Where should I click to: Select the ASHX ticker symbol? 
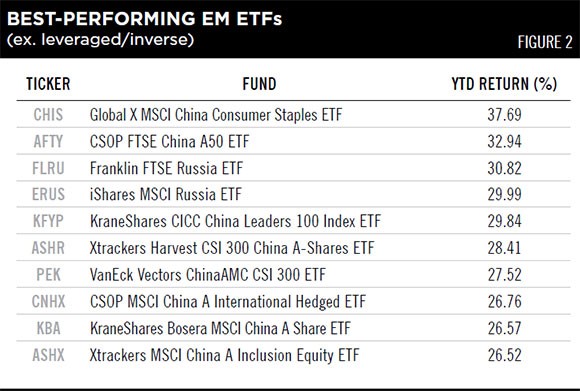(x=48, y=355)
